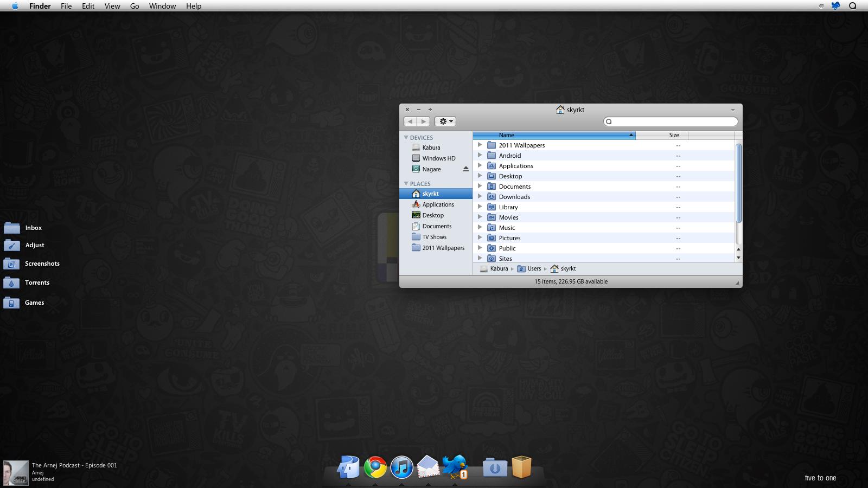The width and height of the screenshot is (868, 488).
Task: Open Google Chrome from the dock
Action: click(x=375, y=467)
